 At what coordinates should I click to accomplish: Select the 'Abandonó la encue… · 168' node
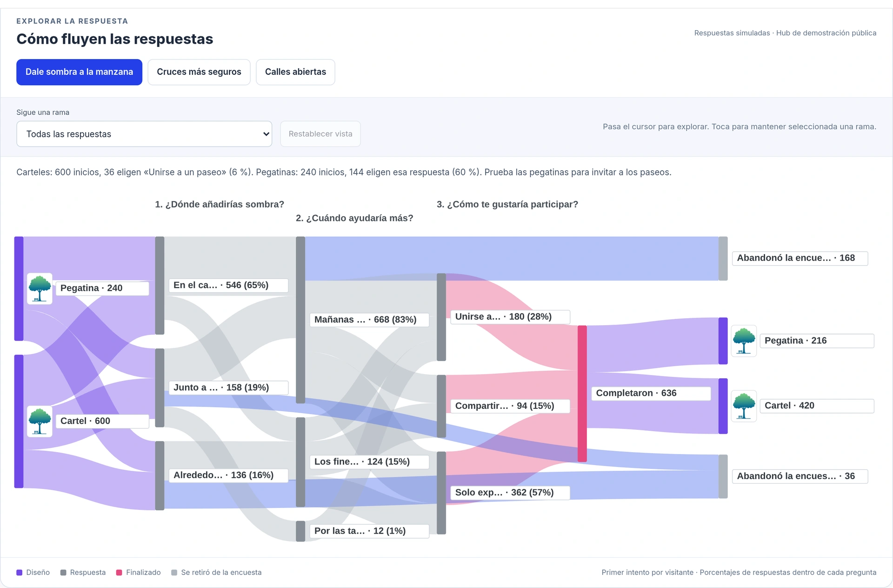800,258
